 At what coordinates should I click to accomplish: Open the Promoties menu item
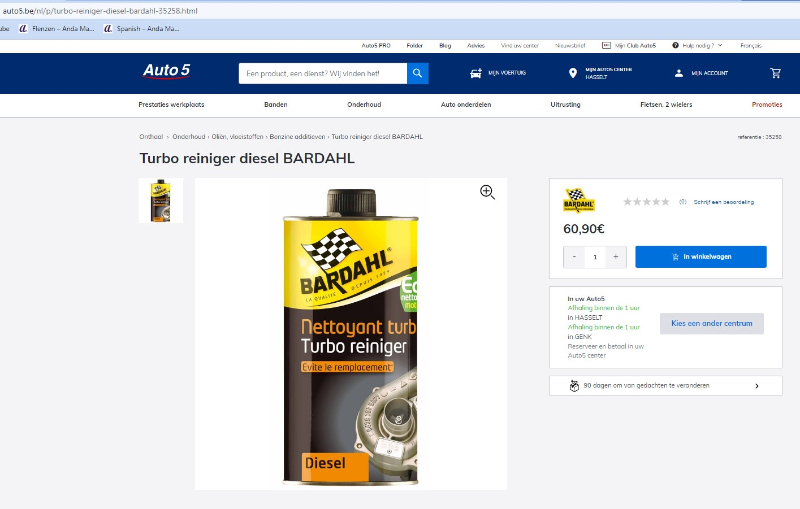click(x=767, y=104)
